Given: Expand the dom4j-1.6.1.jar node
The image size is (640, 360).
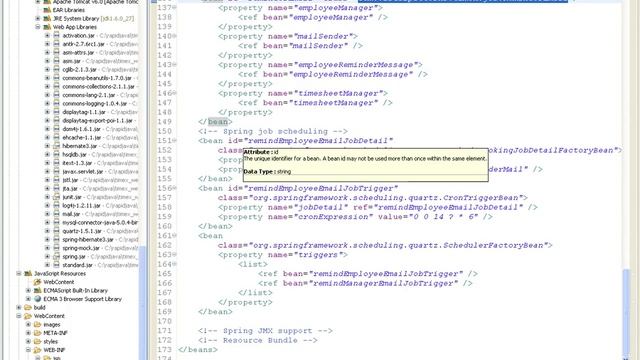Looking at the screenshot, I should pos(47,129).
